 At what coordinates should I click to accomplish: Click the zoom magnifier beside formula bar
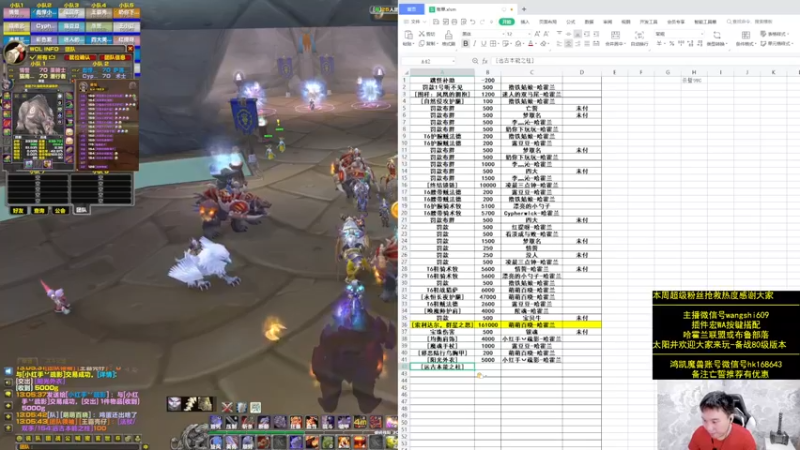point(475,61)
